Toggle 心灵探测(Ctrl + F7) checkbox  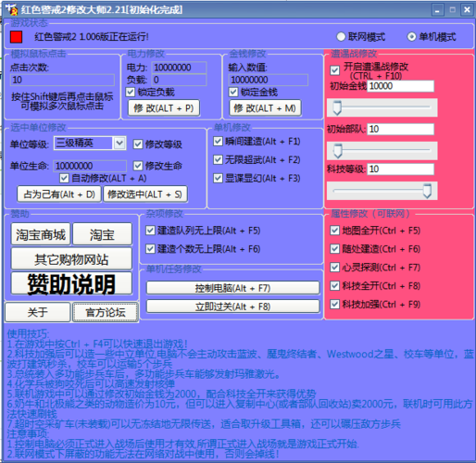(335, 268)
